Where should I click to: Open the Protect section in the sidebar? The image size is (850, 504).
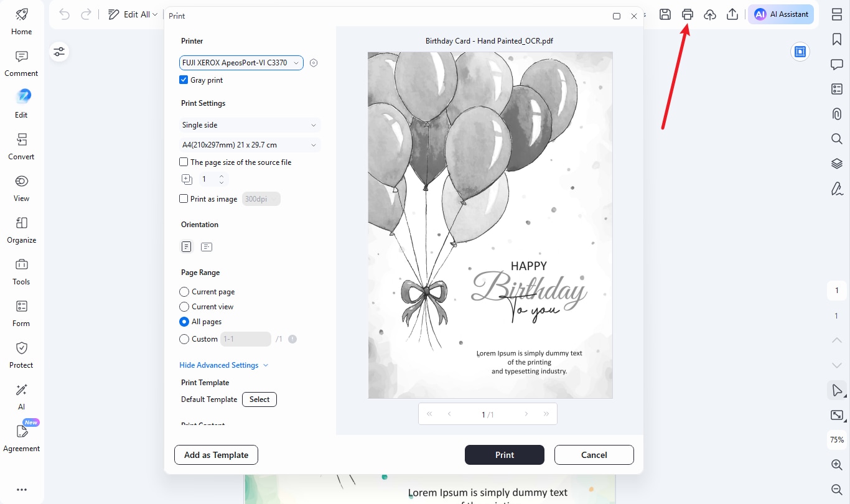point(21,355)
